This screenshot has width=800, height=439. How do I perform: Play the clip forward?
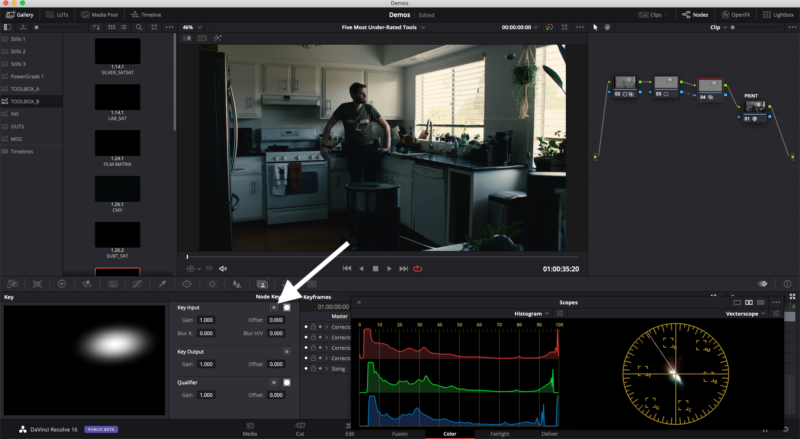[x=389, y=269]
